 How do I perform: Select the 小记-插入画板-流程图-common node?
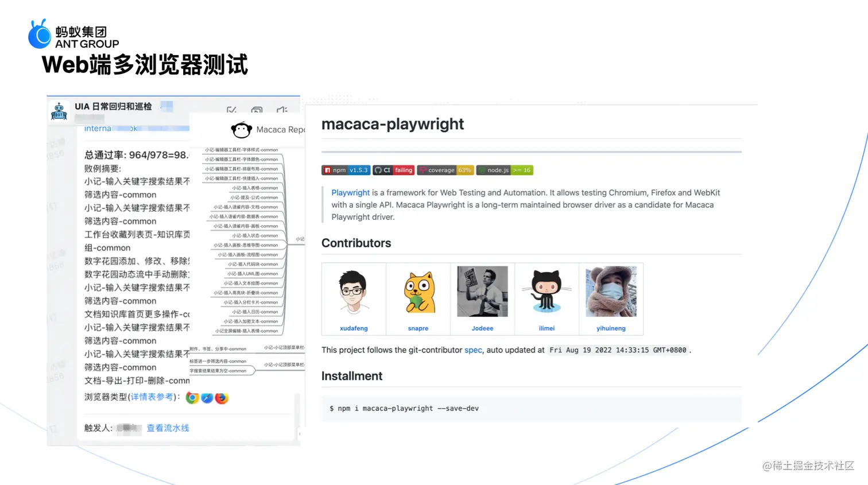(248, 255)
